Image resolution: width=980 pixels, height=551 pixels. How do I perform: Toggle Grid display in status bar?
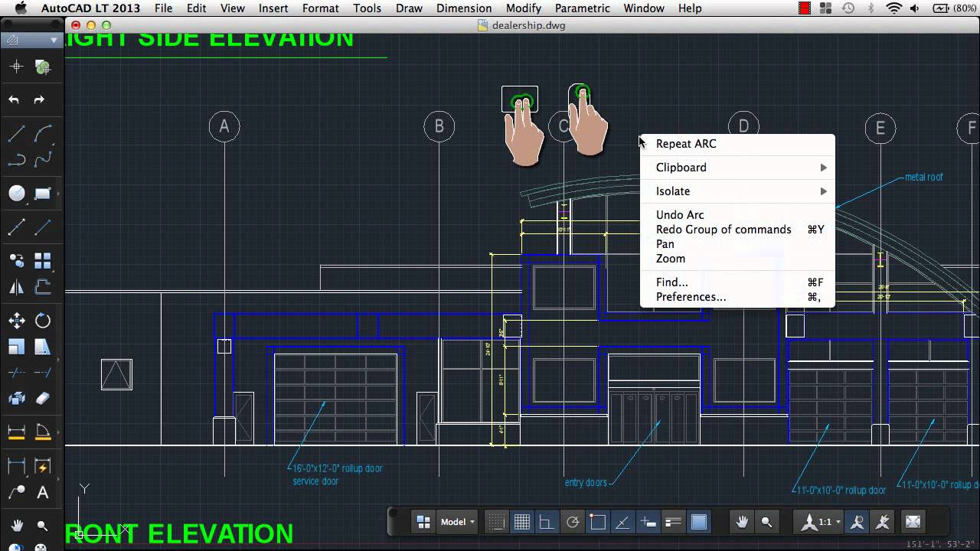(522, 522)
